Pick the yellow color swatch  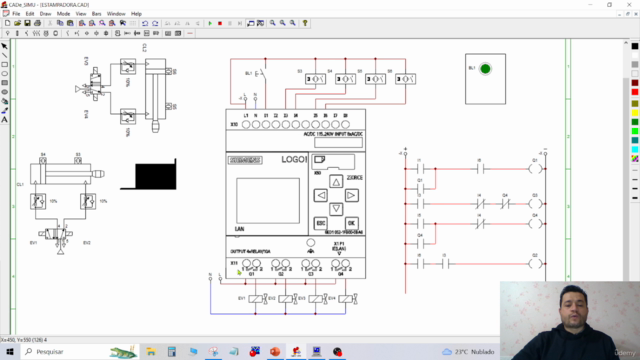pos(635,113)
